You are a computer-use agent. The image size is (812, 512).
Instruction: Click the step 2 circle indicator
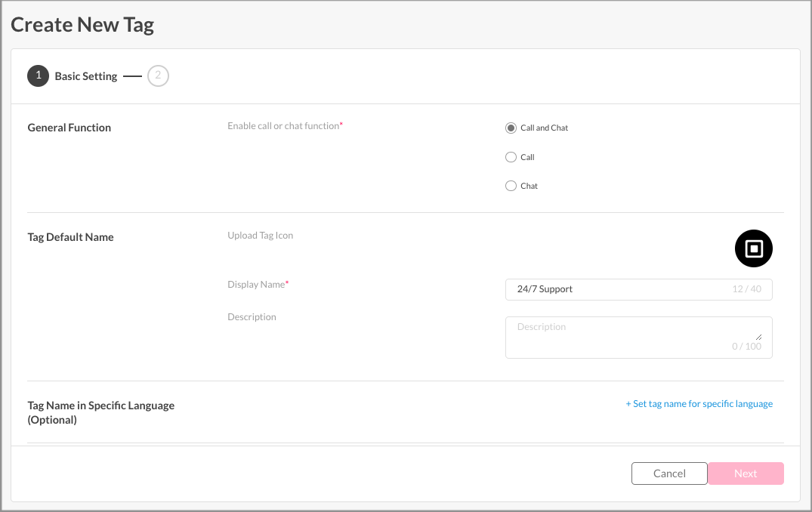158,76
